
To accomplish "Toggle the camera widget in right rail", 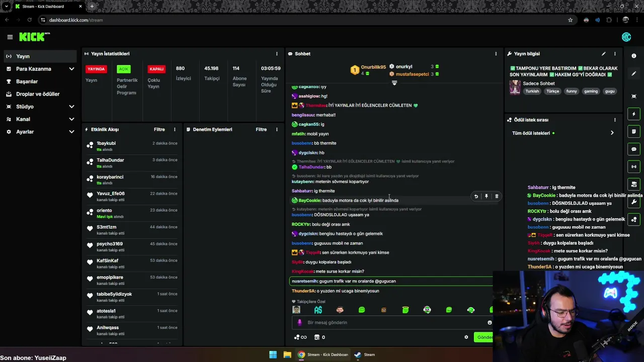I will pos(634,184).
